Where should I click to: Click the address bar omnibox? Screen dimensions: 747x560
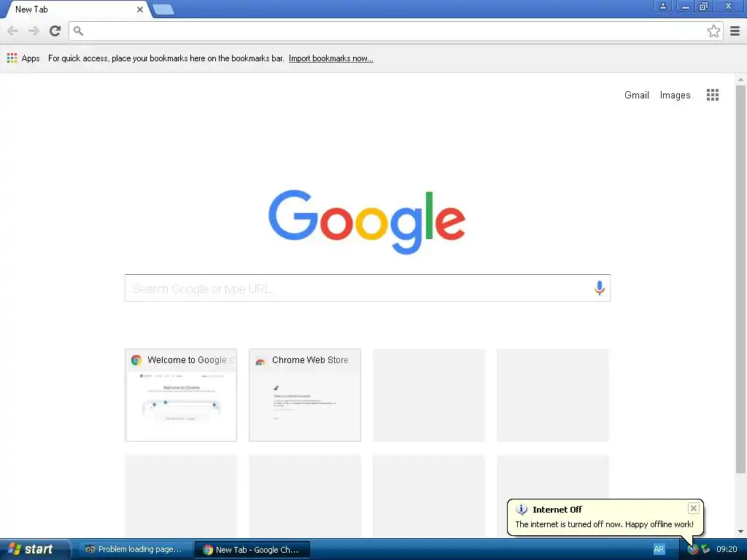tap(395, 31)
